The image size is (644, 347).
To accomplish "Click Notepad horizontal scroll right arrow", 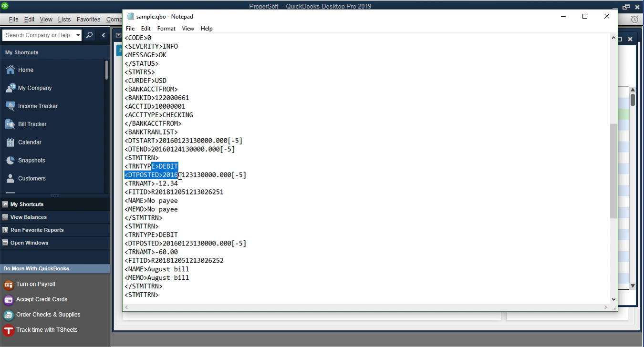I will [x=606, y=307].
